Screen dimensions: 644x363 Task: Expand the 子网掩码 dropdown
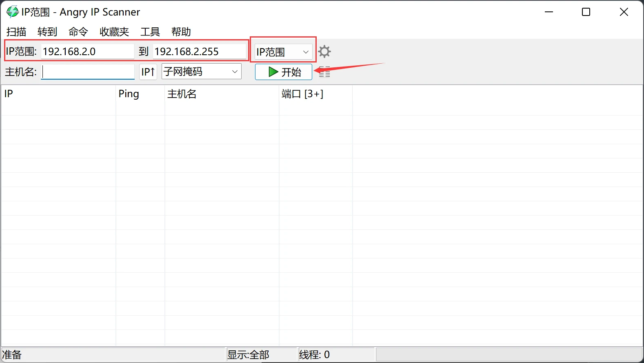(x=202, y=71)
